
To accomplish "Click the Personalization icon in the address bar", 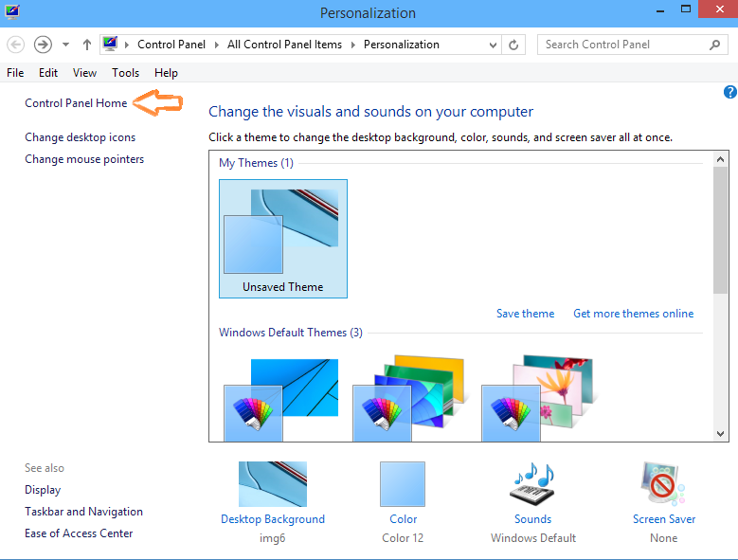I will click(x=110, y=44).
